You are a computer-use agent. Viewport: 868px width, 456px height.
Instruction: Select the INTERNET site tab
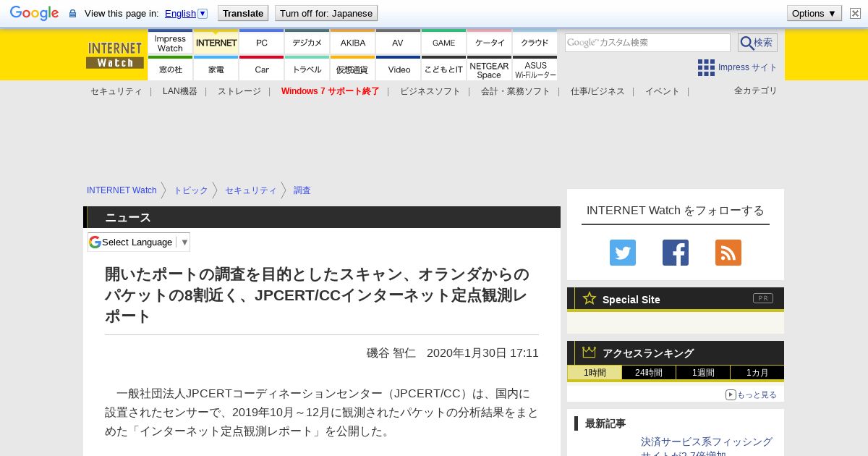coord(216,43)
